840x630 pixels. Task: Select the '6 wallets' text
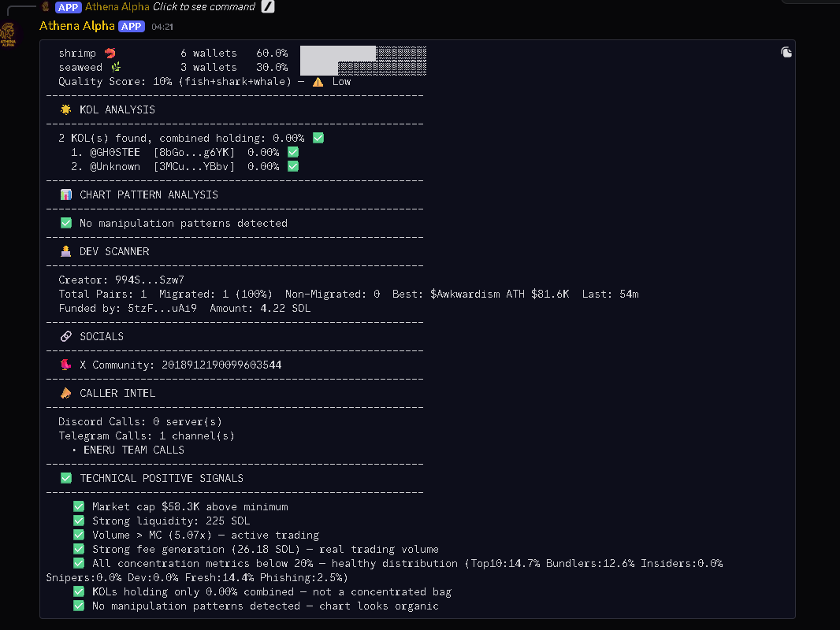(x=208, y=53)
